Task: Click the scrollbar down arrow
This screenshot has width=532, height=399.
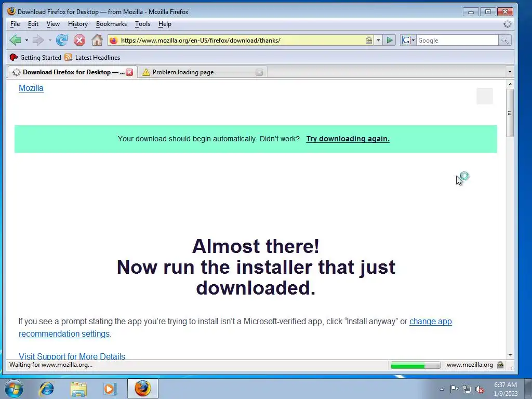Action: pos(510,355)
